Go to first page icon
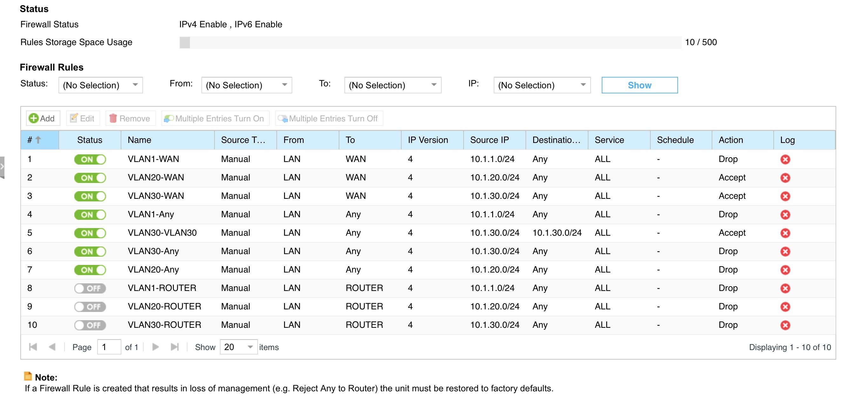868x405 pixels. coord(33,347)
